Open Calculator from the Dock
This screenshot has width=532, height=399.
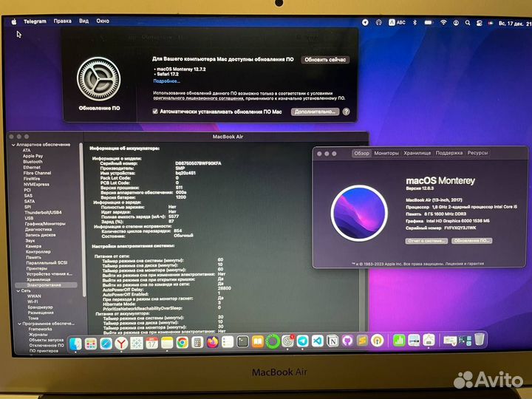pyautogui.click(x=197, y=343)
